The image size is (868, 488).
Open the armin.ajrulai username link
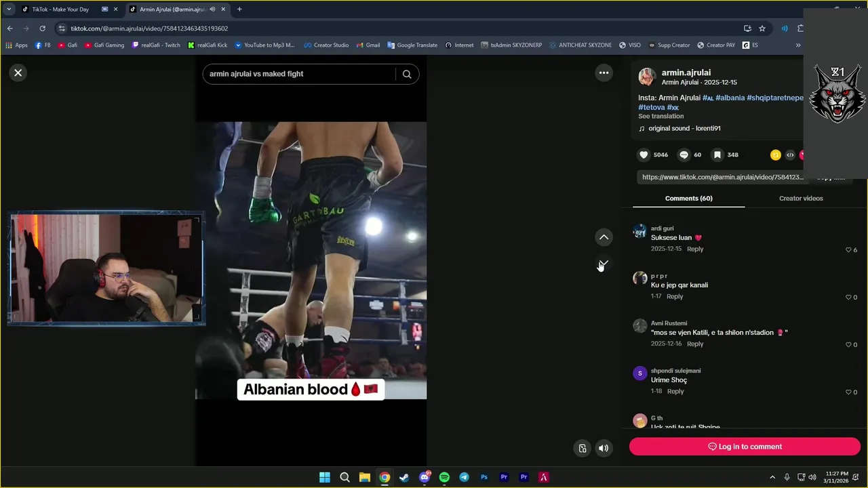pyautogui.click(x=686, y=73)
